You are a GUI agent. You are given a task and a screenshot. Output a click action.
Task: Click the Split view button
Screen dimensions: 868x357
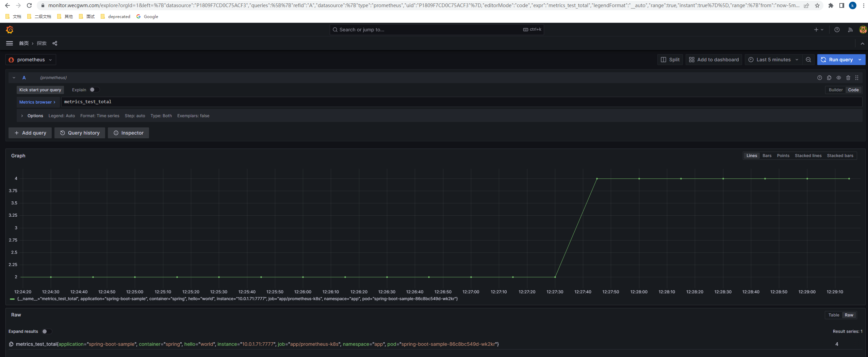coord(670,60)
